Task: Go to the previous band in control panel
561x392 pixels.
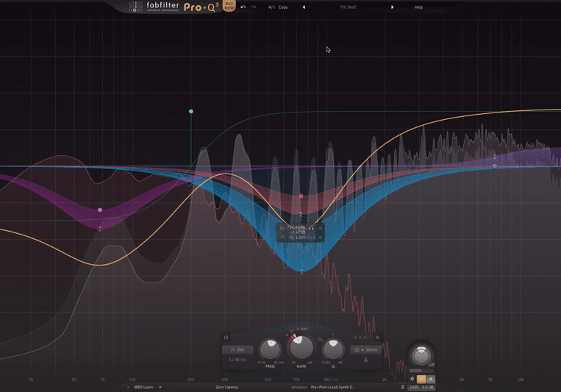Action: tap(355, 338)
